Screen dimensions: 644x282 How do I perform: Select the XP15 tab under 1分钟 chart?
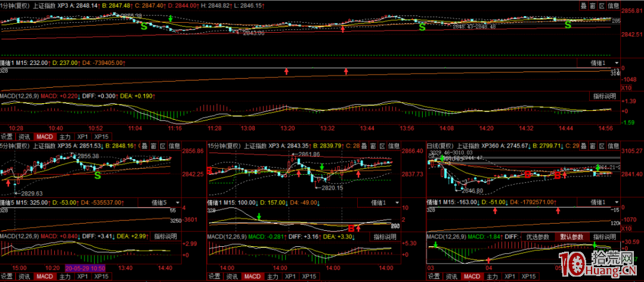pos(101,137)
